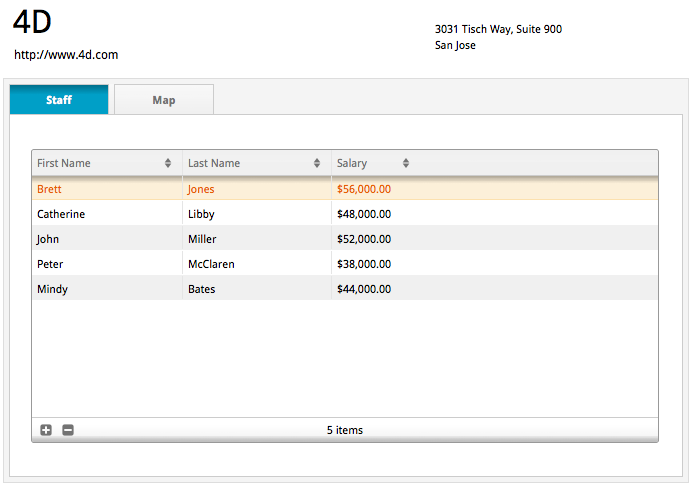Sort by Salary using sort arrows
This screenshot has height=487, width=694.
pyautogui.click(x=406, y=163)
